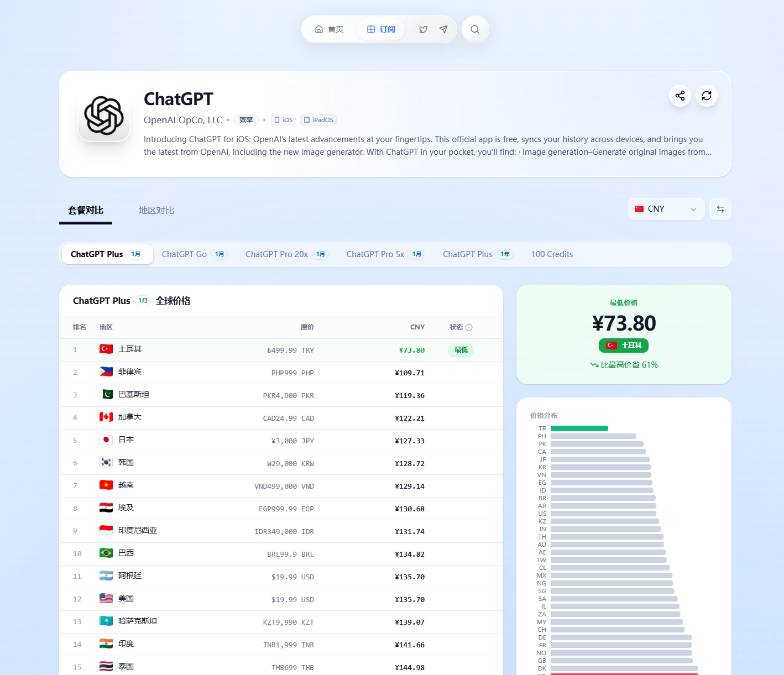
Task: Click the 最低 status badge in row 1
Action: pos(461,350)
